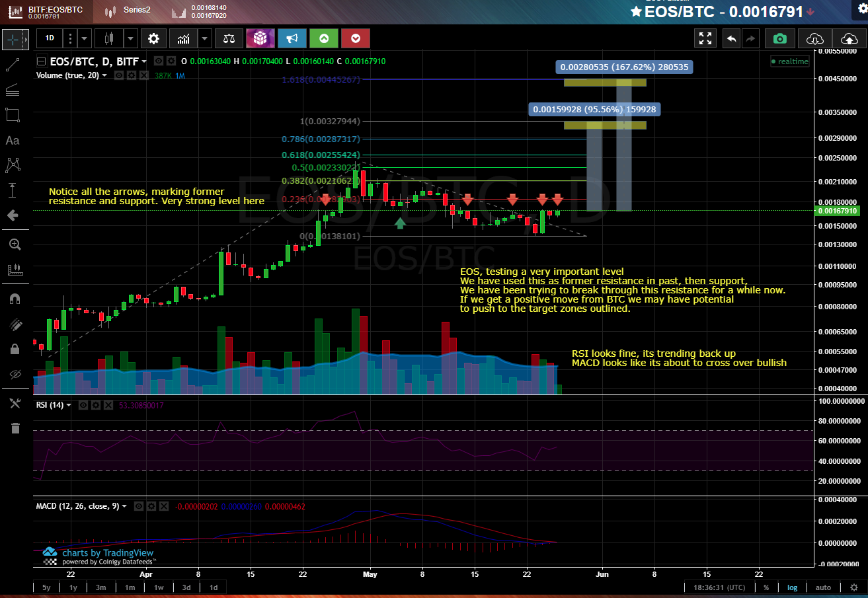Open the depth tab showing 0.00168140
This screenshot has width=868, height=598.
pos(200,12)
